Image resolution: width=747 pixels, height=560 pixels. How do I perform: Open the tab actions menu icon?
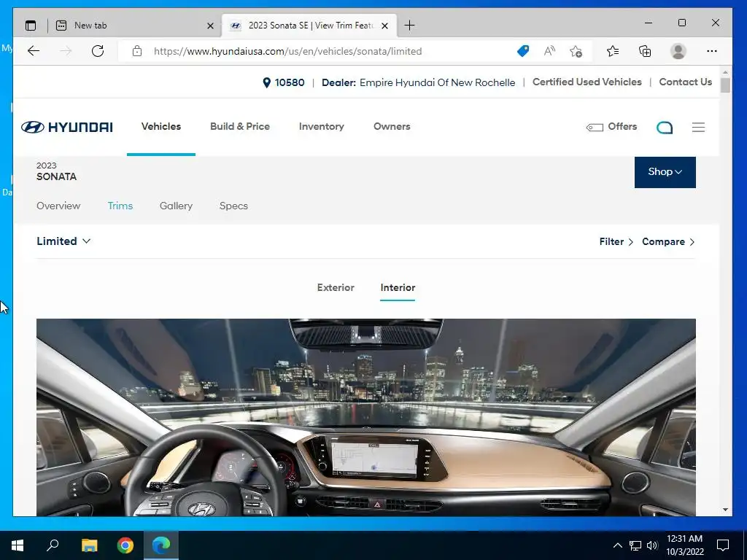pyautogui.click(x=31, y=26)
